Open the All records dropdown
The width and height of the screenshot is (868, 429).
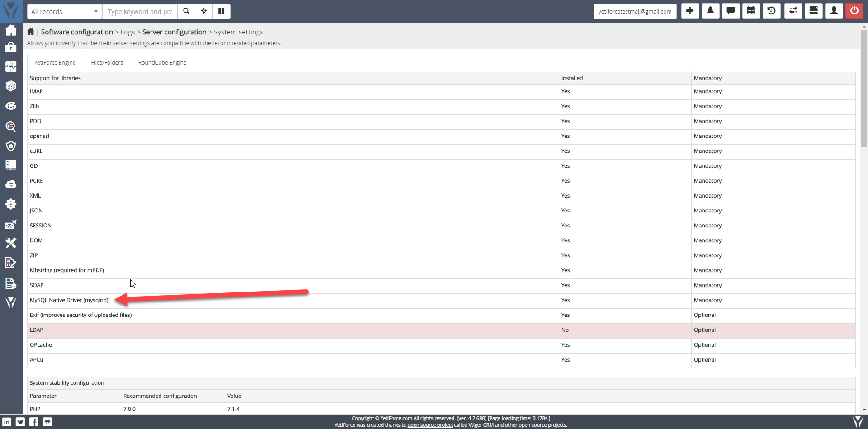point(65,11)
